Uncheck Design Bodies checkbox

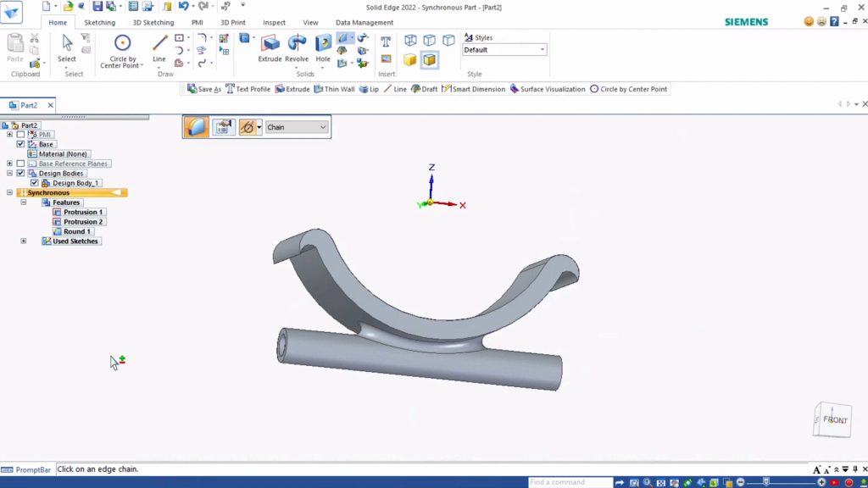20,173
